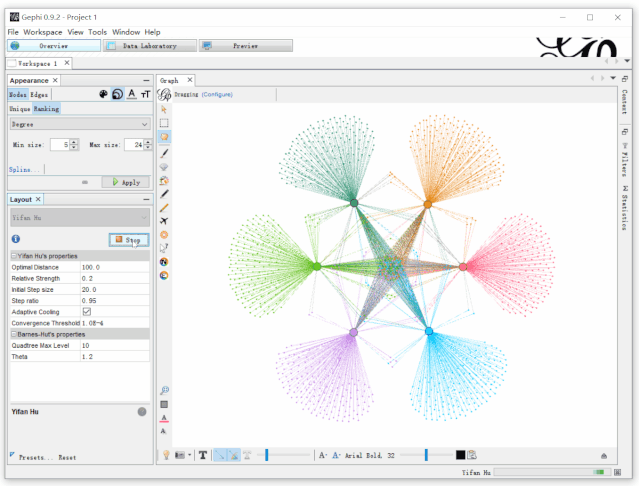The height and width of the screenshot is (486, 639).
Task: Open the Workspace menu
Action: pyautogui.click(x=43, y=32)
